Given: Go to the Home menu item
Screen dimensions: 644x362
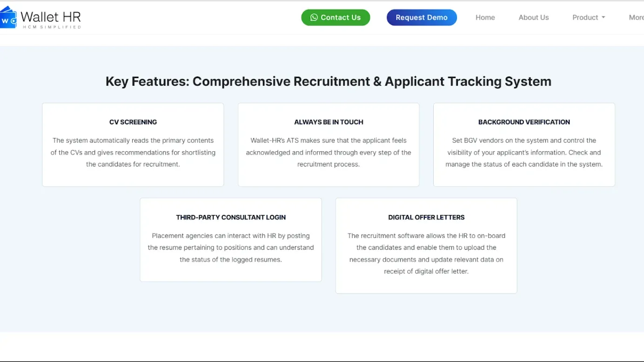Looking at the screenshot, I should (485, 17).
